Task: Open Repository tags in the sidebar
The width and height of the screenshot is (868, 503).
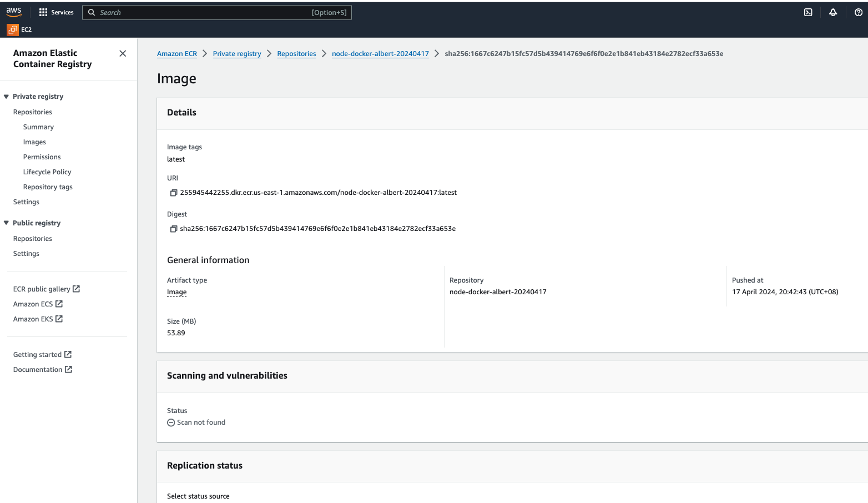Action: point(48,187)
